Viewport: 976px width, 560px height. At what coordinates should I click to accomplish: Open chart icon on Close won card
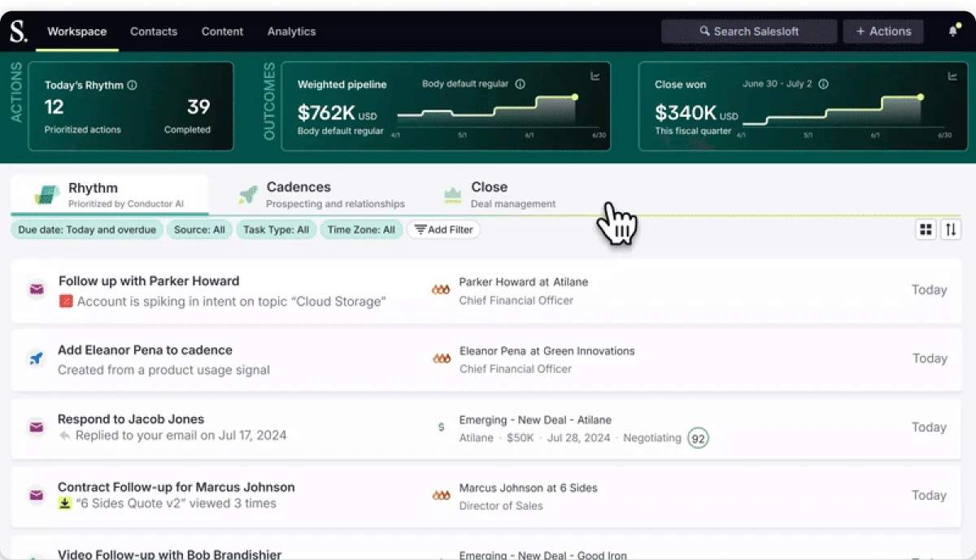[952, 76]
